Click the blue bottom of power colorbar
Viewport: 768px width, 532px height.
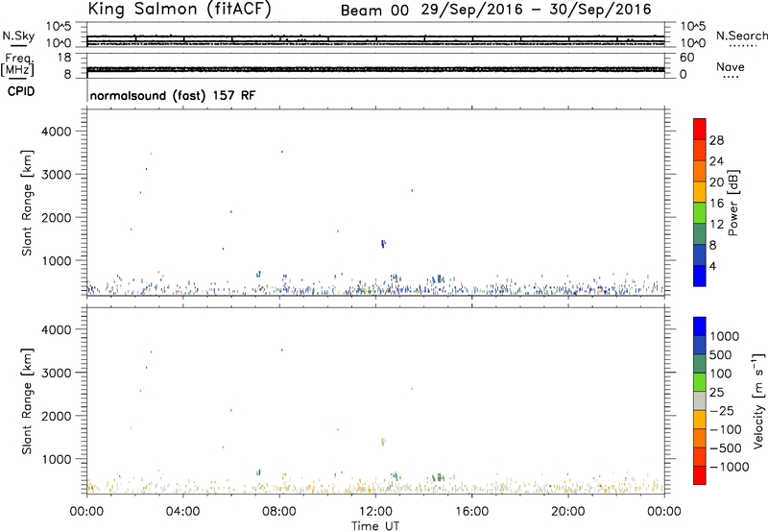700,276
